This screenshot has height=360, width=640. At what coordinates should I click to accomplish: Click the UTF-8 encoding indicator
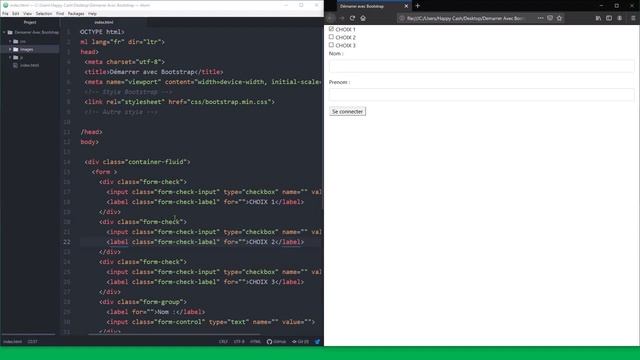click(239, 342)
